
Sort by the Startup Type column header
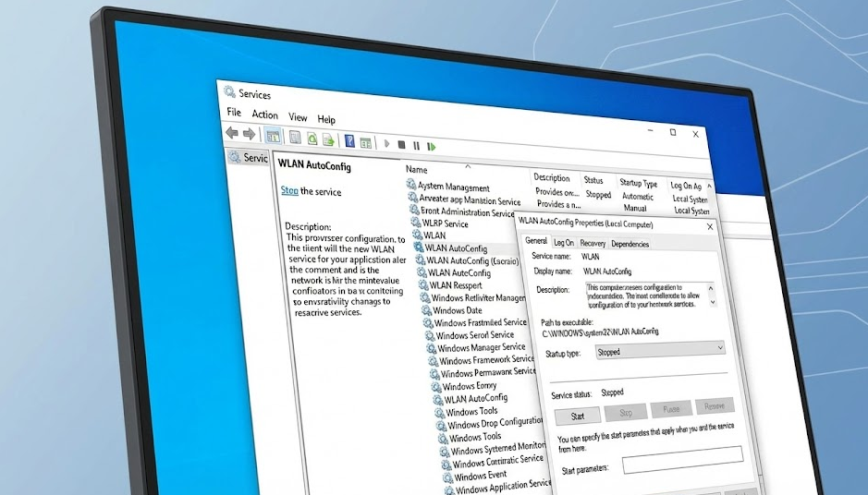click(638, 183)
